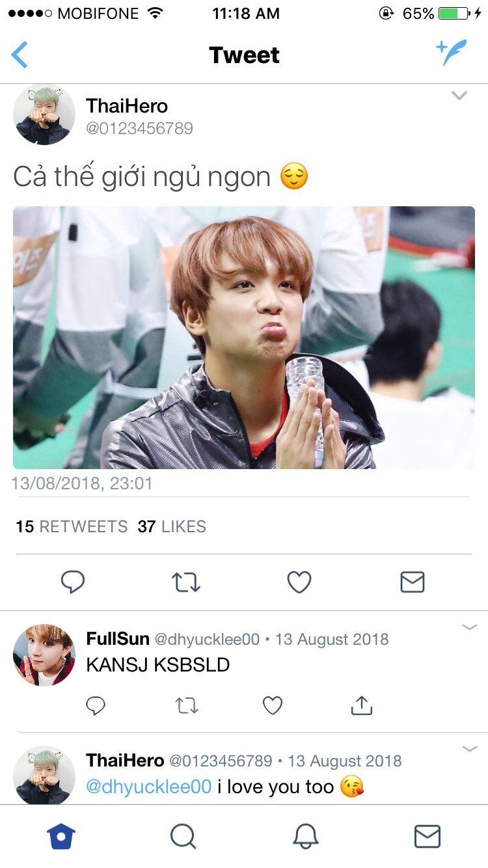
Task: Open options chevron on main tweet
Action: coord(459,96)
